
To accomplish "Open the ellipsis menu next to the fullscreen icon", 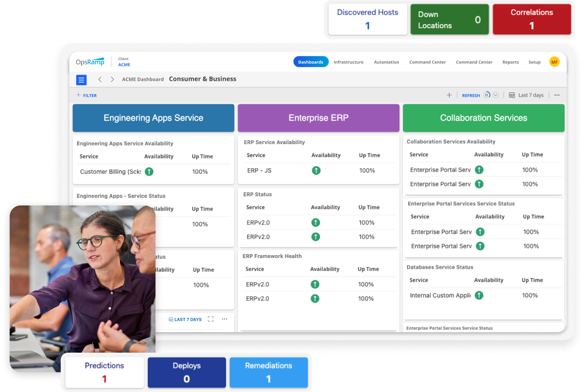I will [224, 319].
